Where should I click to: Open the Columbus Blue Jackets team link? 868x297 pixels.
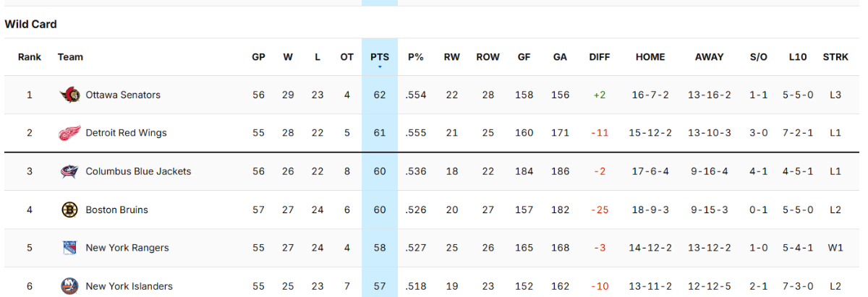138,171
